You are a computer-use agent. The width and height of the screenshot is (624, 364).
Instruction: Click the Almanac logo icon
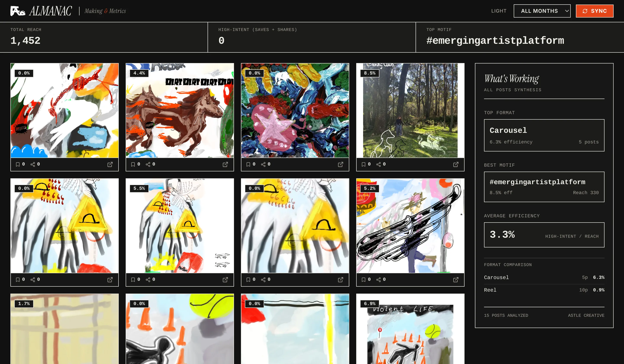(x=18, y=11)
